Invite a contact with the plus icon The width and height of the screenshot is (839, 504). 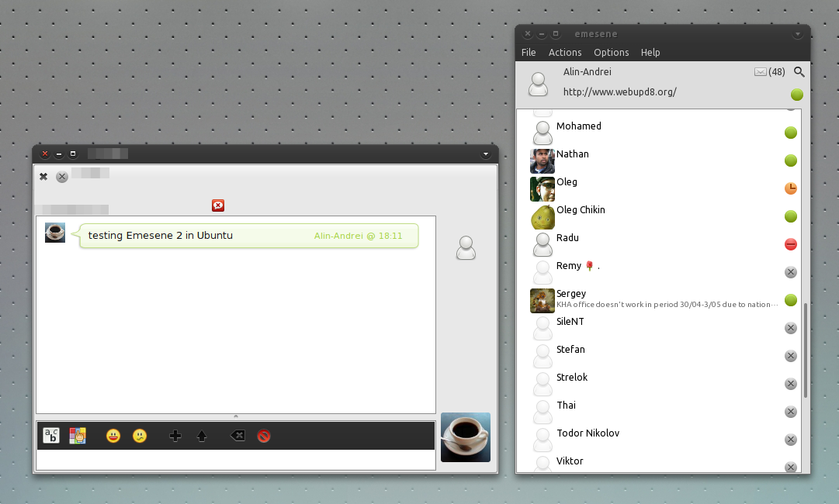coord(175,436)
